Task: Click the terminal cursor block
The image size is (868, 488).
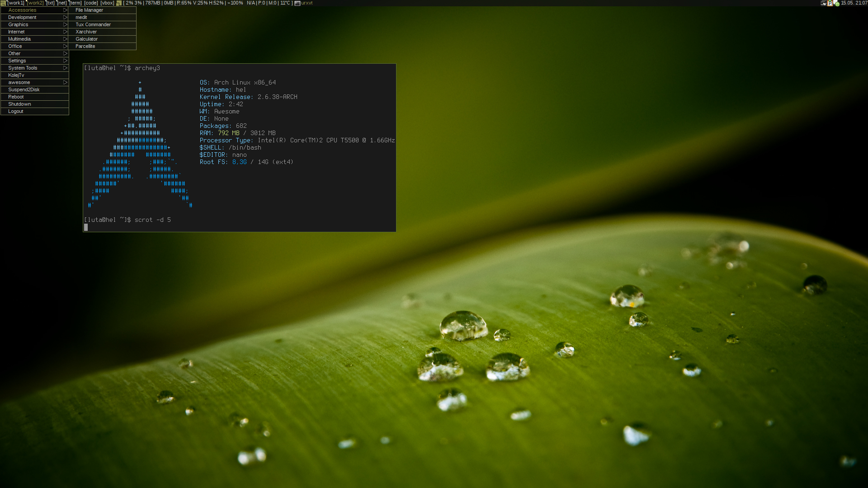Action: click(x=86, y=227)
